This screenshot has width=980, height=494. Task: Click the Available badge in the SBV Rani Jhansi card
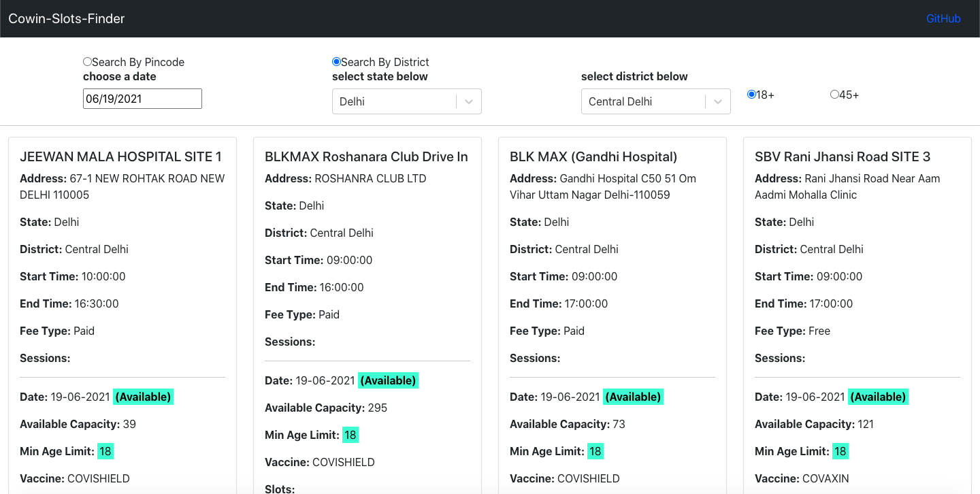(x=878, y=397)
